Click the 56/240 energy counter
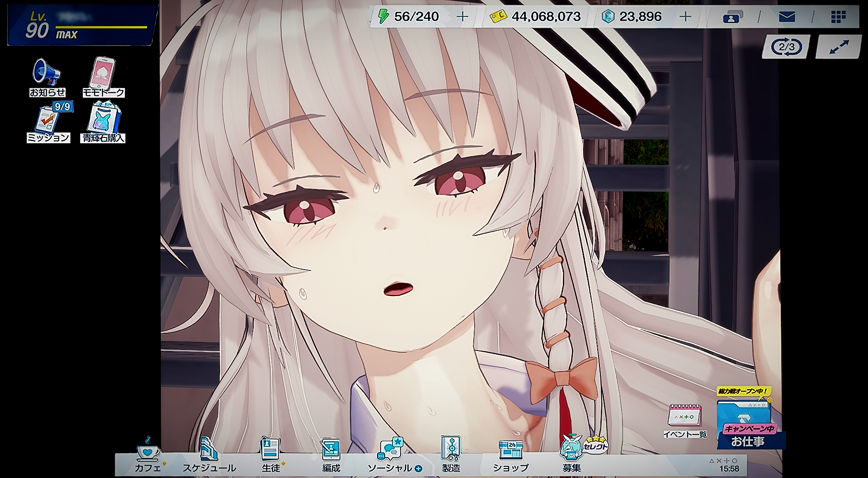Image resolution: width=868 pixels, height=478 pixels. (x=409, y=17)
